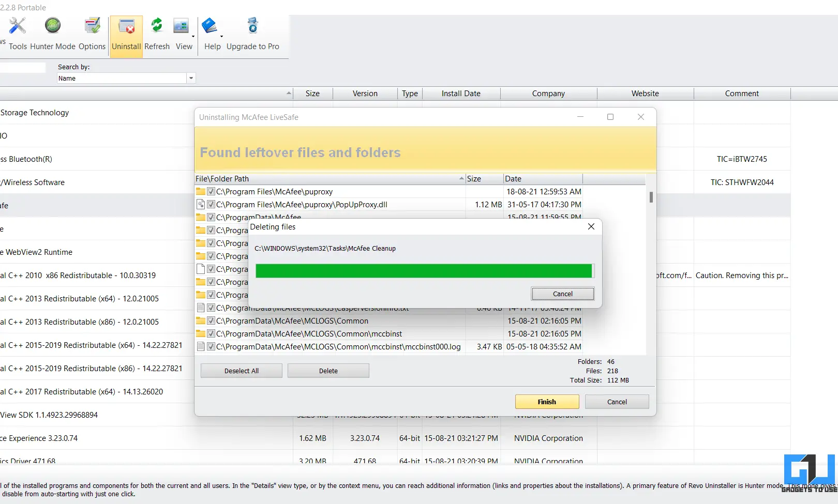
Task: Open the Search by Name combo box
Action: coord(126,78)
